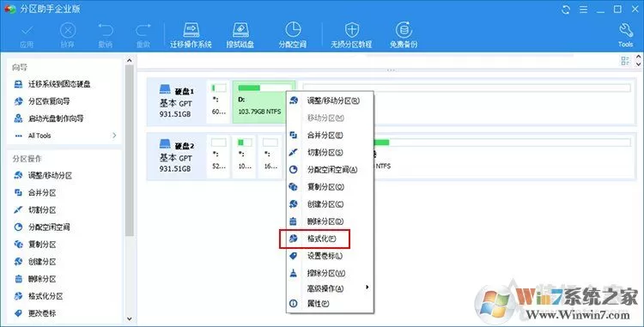
Task: Select 硬盘2 disk header
Action: tap(177, 156)
